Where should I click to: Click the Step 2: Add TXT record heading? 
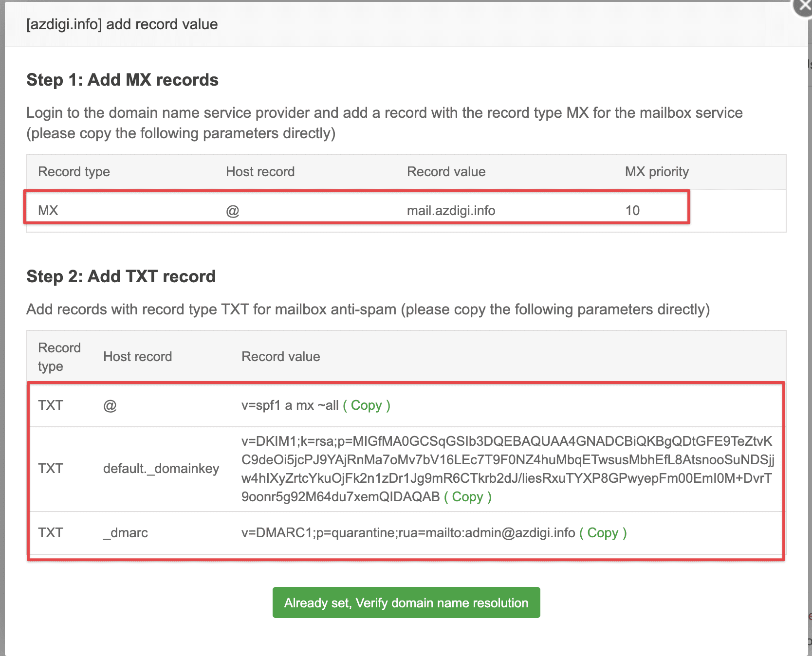tap(121, 276)
